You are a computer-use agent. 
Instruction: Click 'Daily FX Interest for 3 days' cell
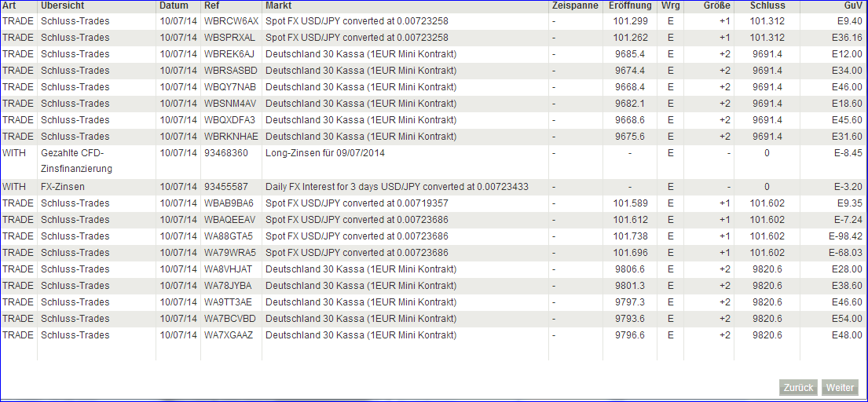[x=397, y=187]
